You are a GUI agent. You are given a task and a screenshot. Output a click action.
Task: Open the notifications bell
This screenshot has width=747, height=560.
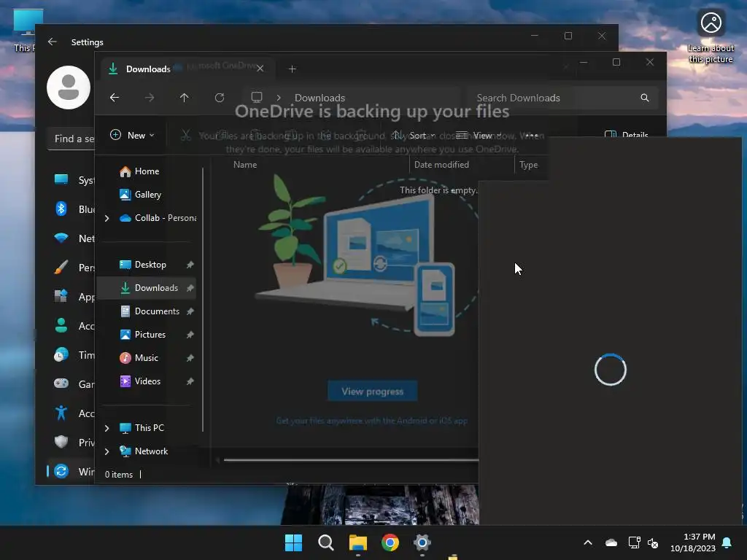pyautogui.click(x=727, y=542)
